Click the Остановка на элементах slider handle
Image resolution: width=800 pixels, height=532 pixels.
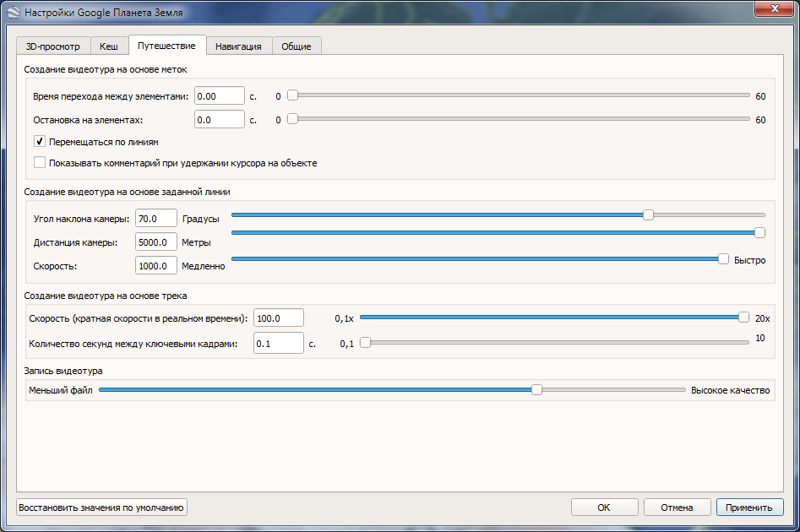[x=292, y=119]
